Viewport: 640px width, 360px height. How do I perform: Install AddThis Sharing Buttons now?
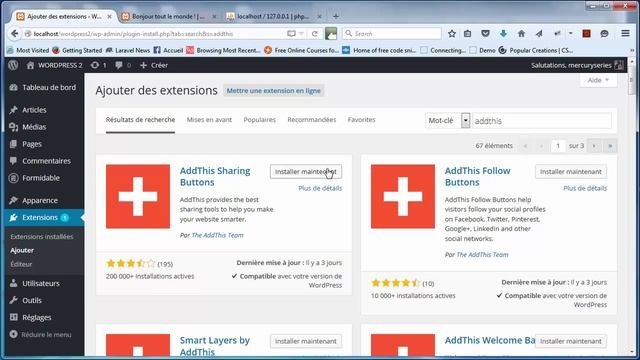(306, 172)
